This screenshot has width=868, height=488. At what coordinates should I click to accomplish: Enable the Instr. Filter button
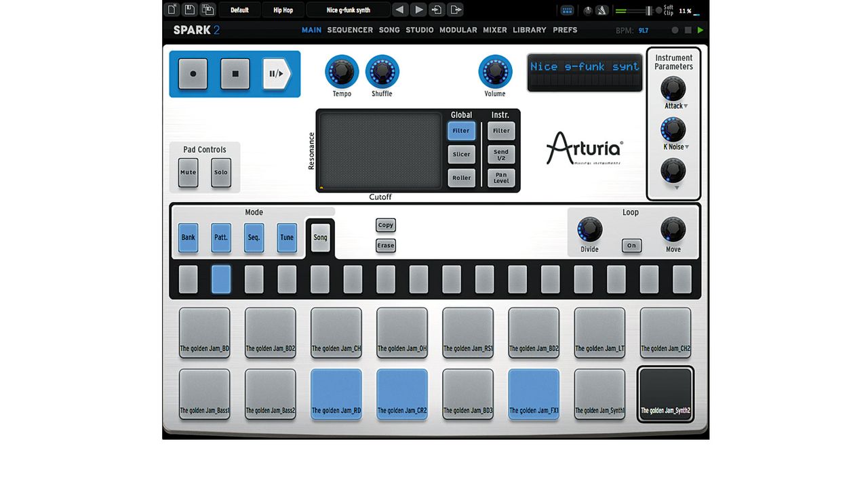[x=501, y=131]
